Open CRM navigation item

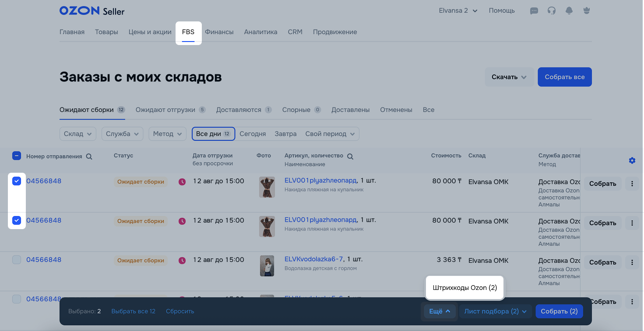pos(295,32)
